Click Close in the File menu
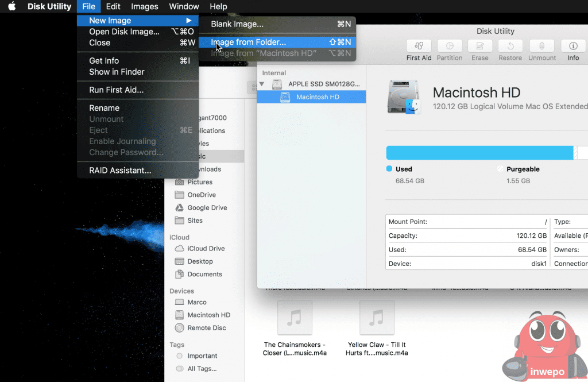 (x=138, y=43)
